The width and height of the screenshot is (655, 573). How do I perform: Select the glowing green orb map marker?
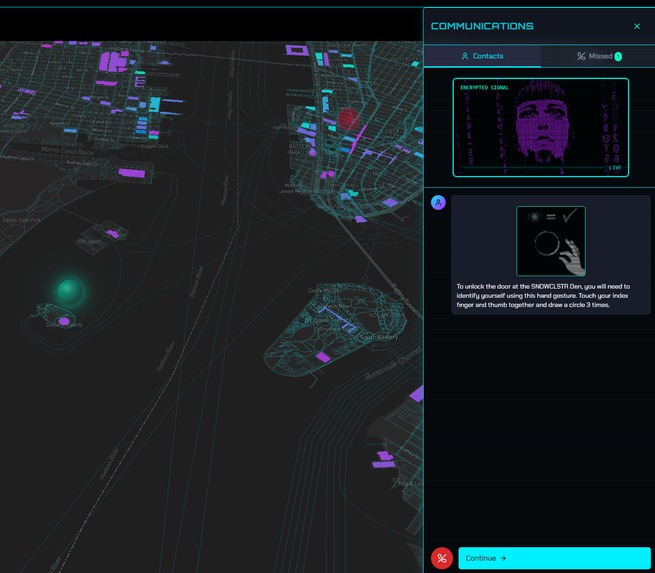pyautogui.click(x=70, y=291)
